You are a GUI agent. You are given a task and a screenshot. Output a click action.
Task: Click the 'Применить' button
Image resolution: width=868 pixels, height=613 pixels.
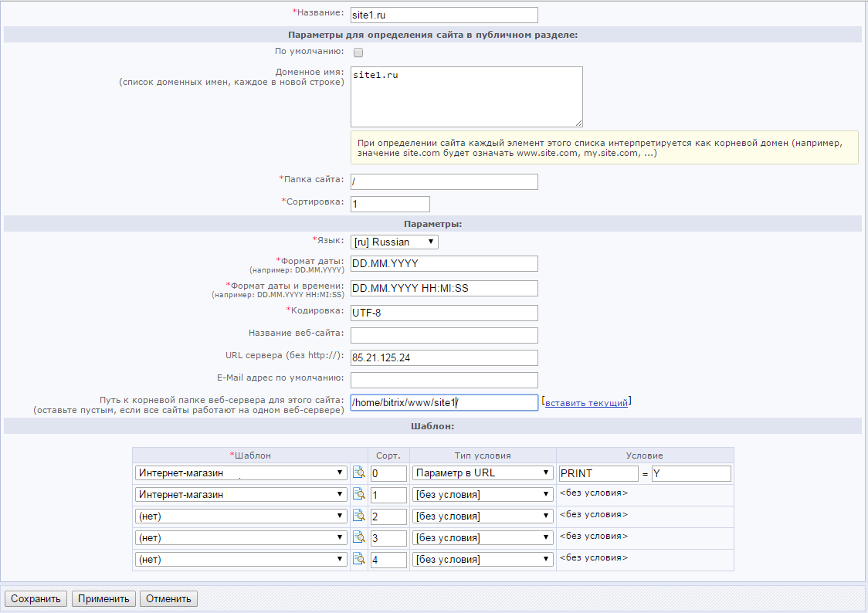tap(104, 598)
